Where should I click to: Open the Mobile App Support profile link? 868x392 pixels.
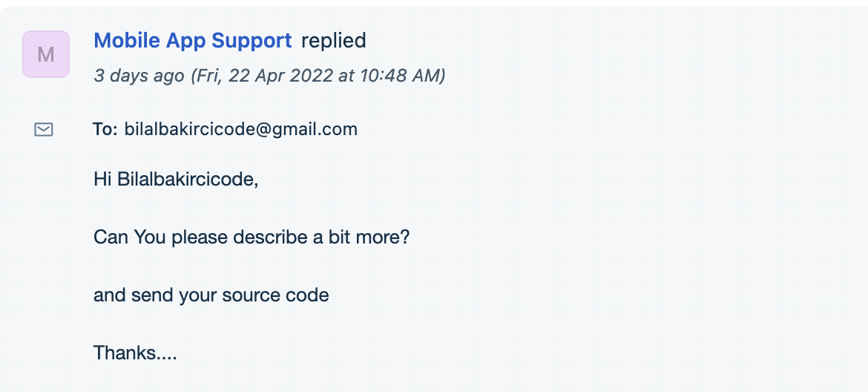click(193, 40)
